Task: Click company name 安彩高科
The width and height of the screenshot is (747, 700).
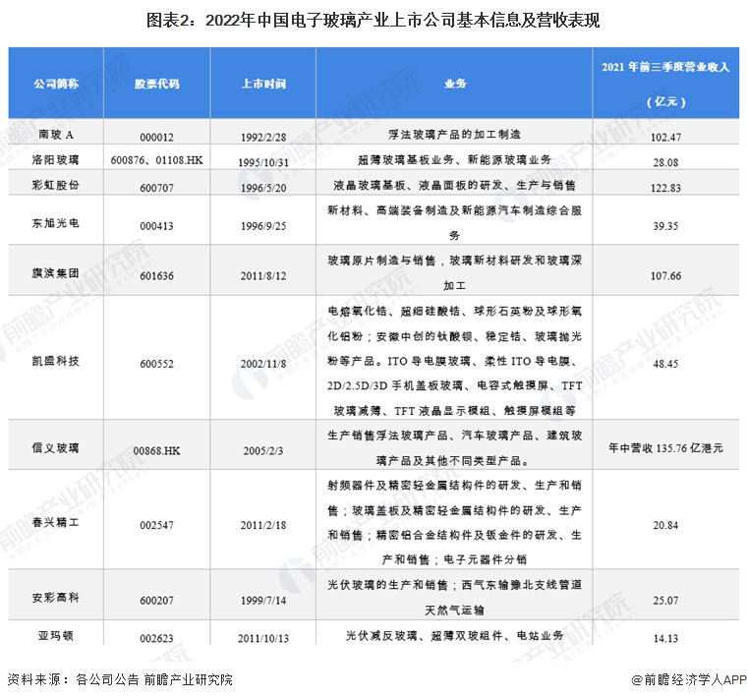Action: click(x=56, y=598)
